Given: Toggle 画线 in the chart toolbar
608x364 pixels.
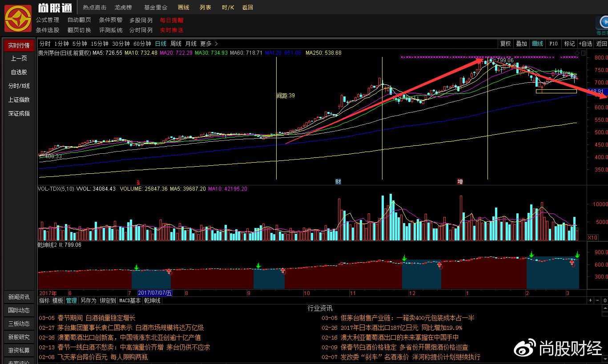Looking at the screenshot, I should tap(538, 44).
